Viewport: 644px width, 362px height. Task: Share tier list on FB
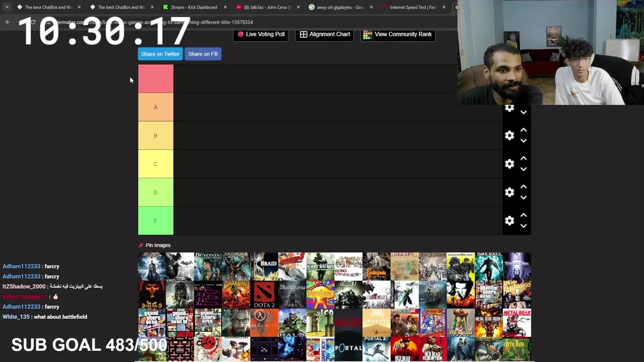203,54
